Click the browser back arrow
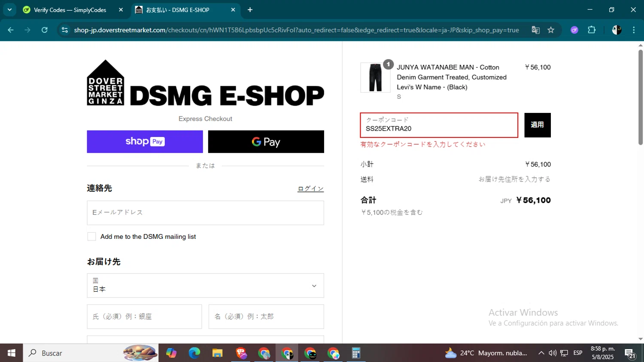This screenshot has width=644, height=362. click(11, 30)
